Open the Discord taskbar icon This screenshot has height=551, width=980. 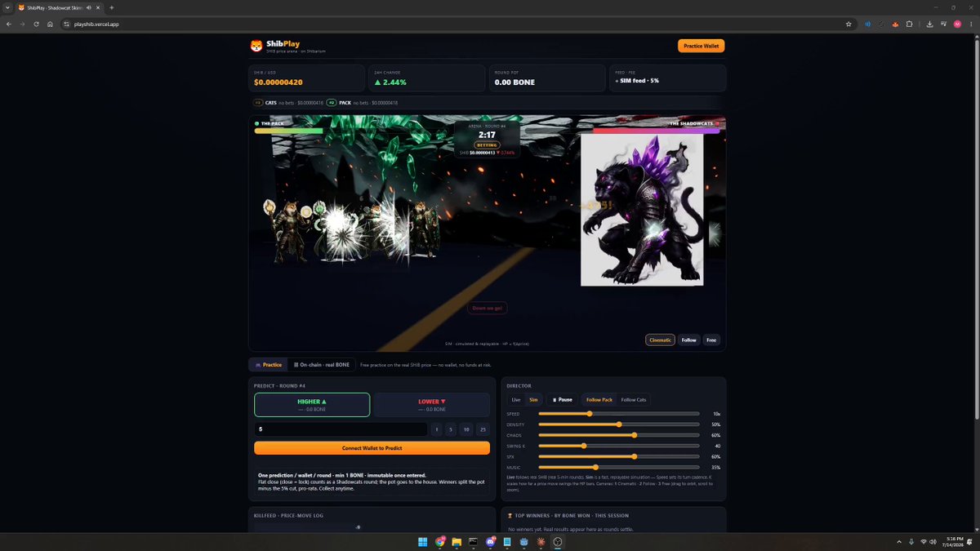491,541
